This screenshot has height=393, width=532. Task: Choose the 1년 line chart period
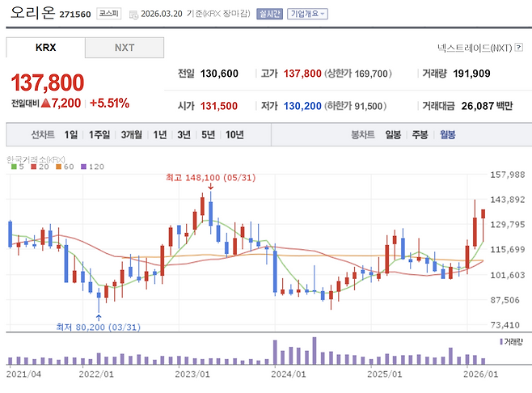tap(159, 134)
